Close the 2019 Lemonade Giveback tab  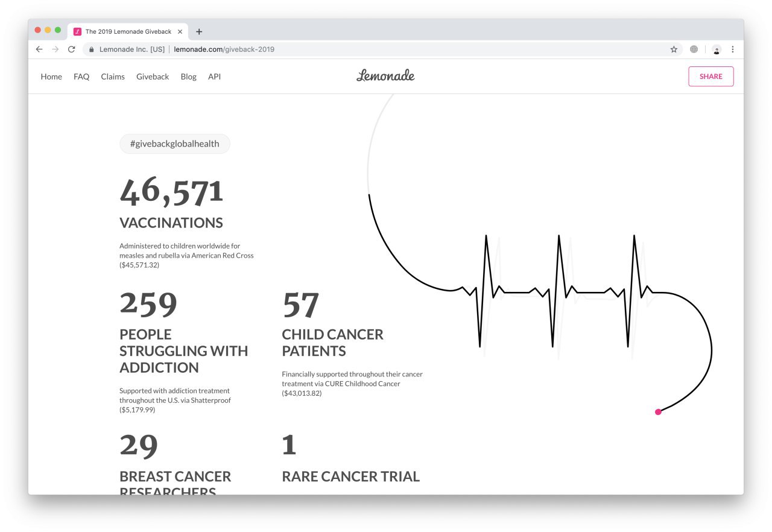[180, 31]
